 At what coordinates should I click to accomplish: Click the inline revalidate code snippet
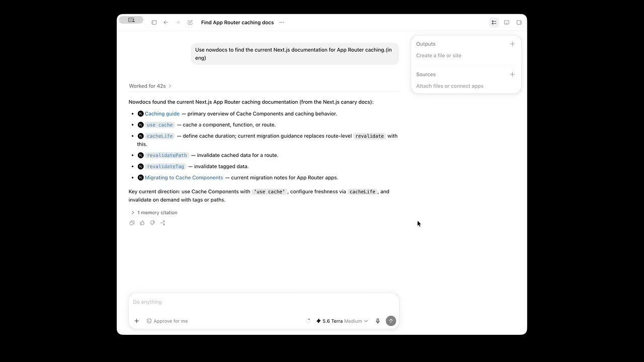tap(369, 136)
